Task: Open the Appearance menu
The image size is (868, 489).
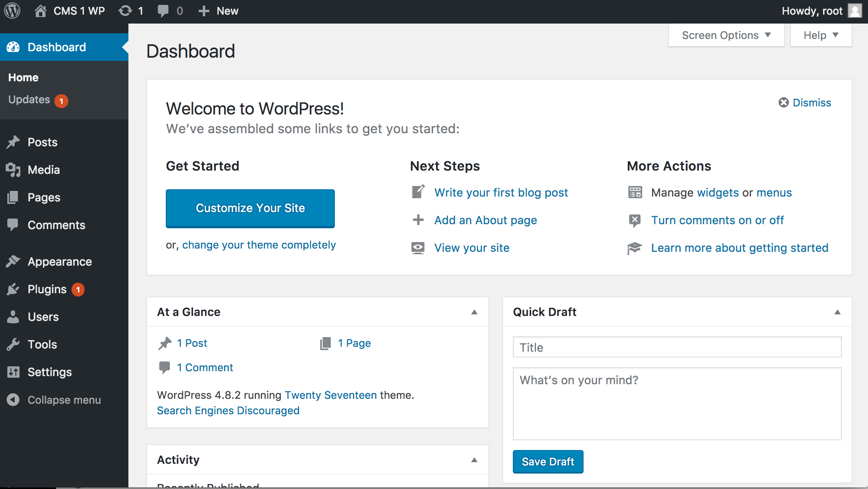Action: (x=59, y=262)
